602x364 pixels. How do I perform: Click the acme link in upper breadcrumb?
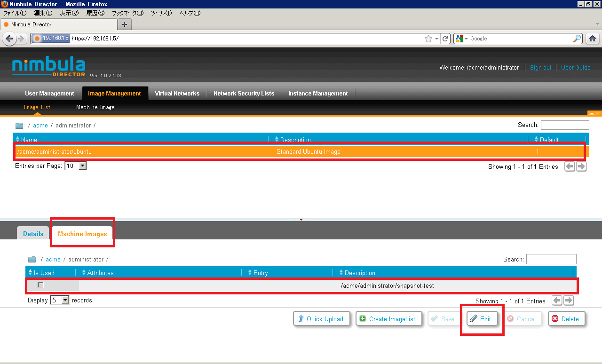point(40,126)
